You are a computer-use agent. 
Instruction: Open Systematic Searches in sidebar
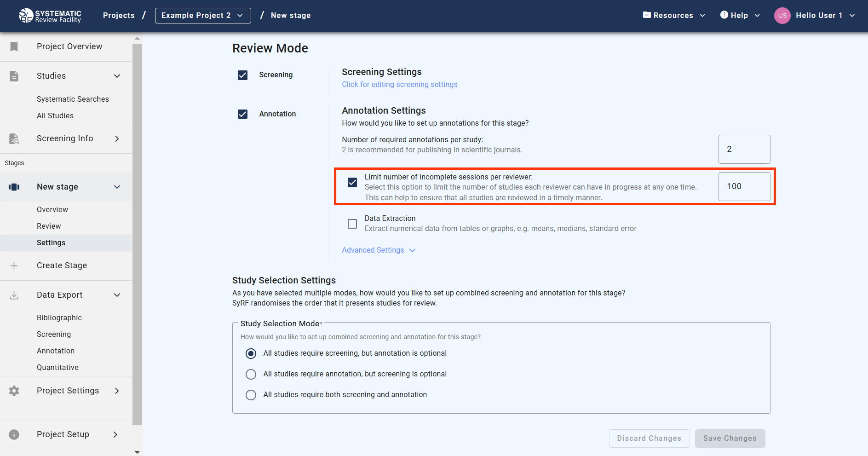coord(73,99)
